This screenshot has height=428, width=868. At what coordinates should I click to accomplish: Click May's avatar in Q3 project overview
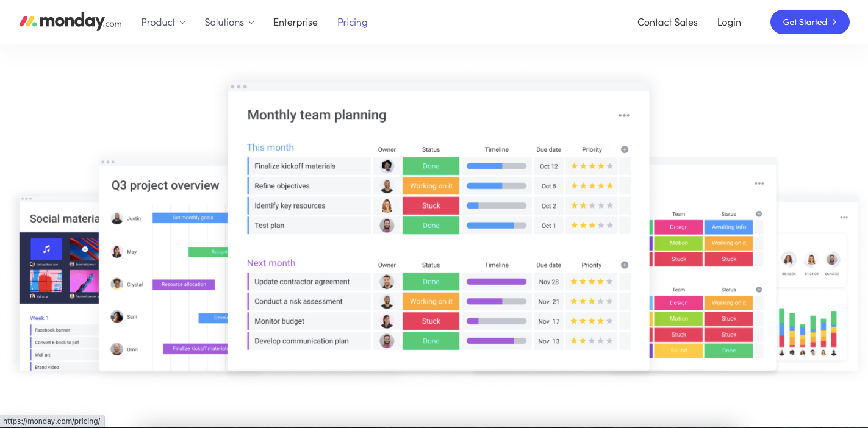(x=117, y=251)
